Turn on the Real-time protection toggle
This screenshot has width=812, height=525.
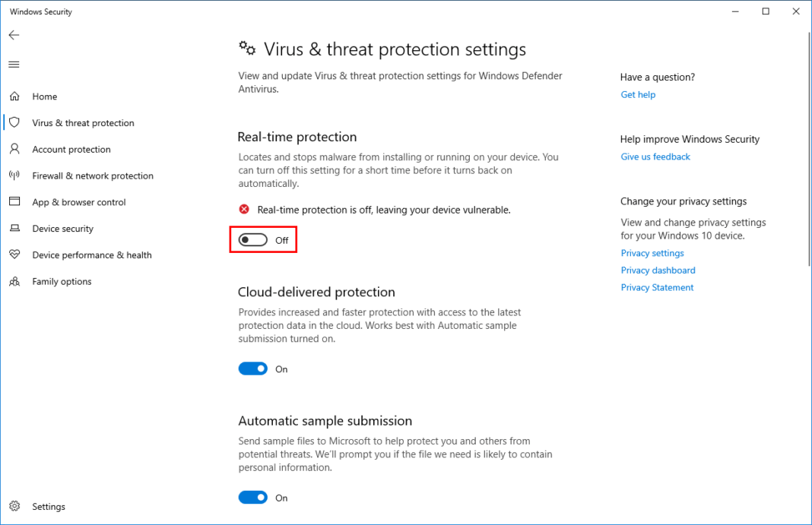[x=253, y=239]
